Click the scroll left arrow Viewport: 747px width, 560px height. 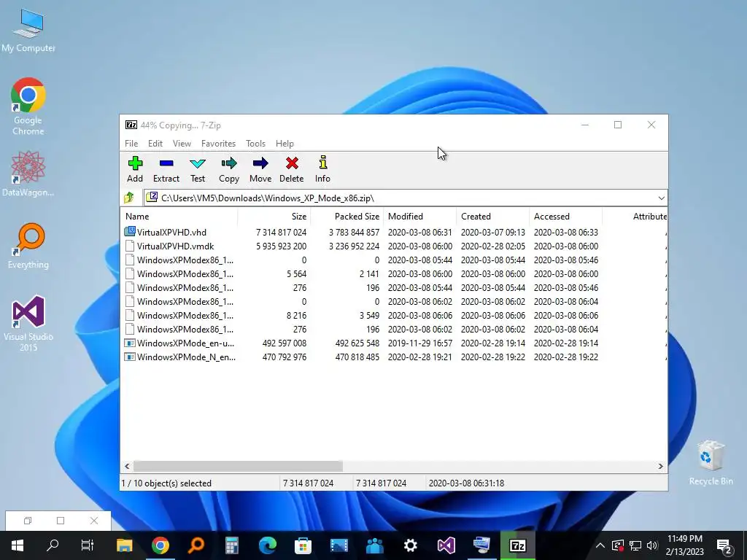tap(127, 466)
